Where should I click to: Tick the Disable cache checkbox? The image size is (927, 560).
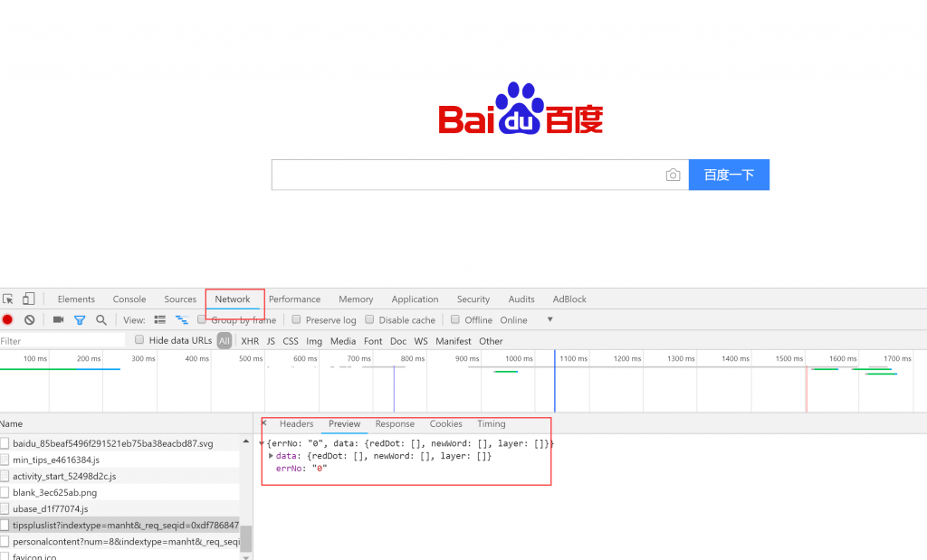(x=369, y=319)
